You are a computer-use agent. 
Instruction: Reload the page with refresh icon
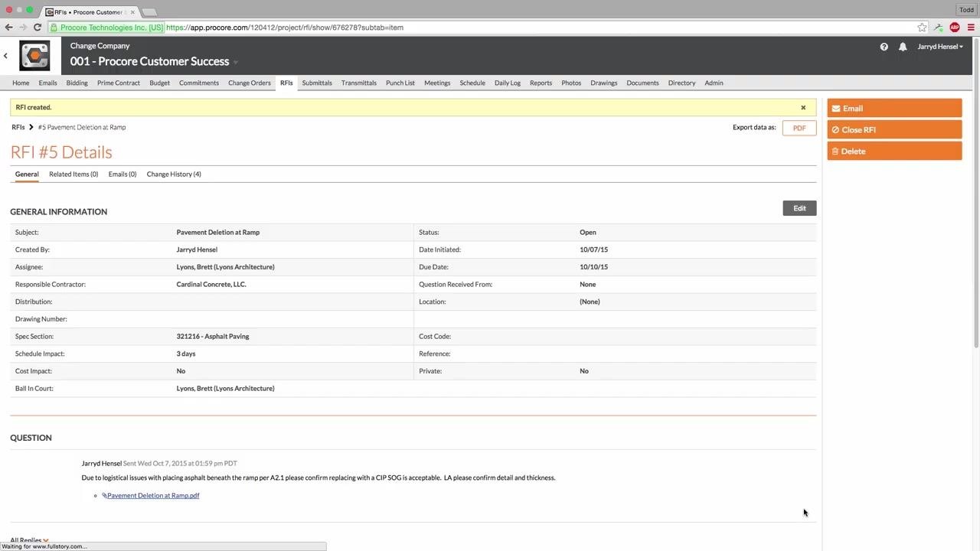(37, 28)
